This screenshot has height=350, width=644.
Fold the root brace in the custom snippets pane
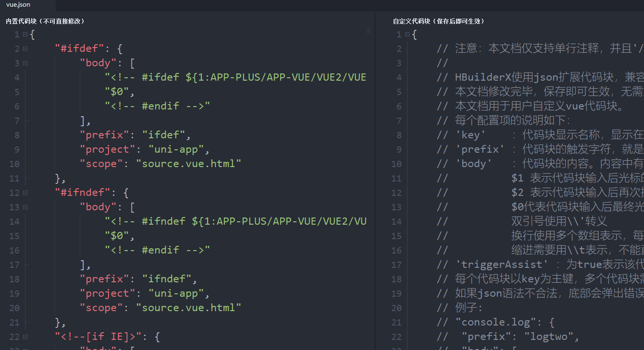407,35
